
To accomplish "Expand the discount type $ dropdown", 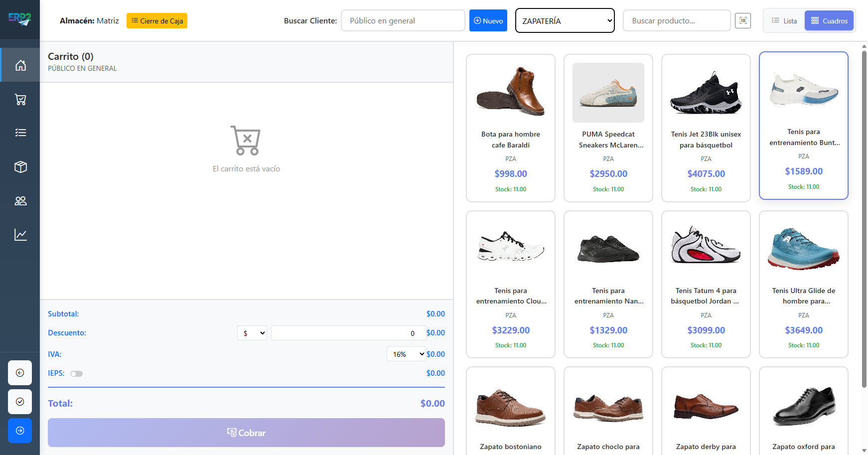I will pos(252,333).
